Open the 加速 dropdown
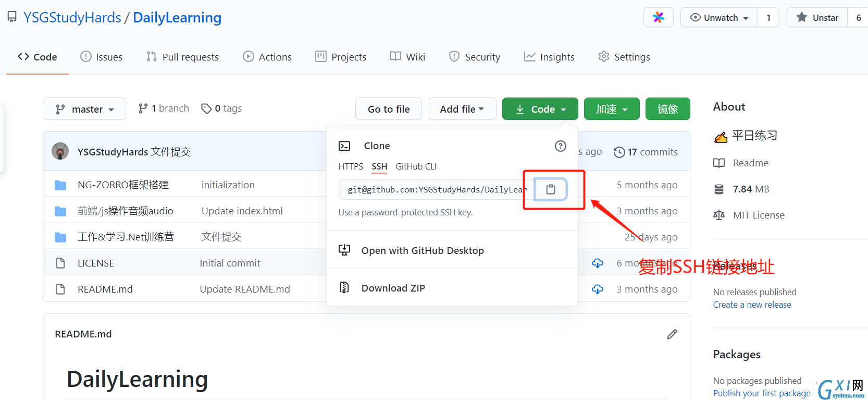 (x=612, y=109)
